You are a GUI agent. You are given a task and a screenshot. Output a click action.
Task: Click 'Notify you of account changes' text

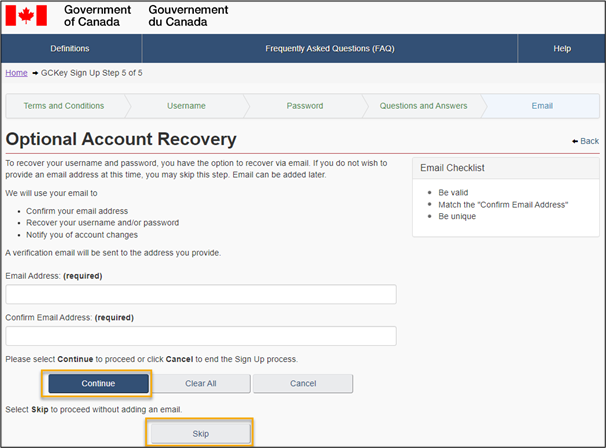tap(82, 235)
